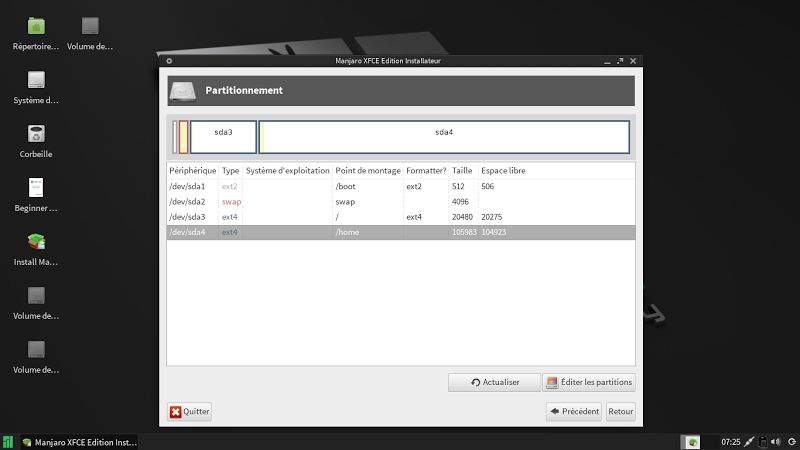
Task: Open the network connection tray icon
Action: click(749, 442)
